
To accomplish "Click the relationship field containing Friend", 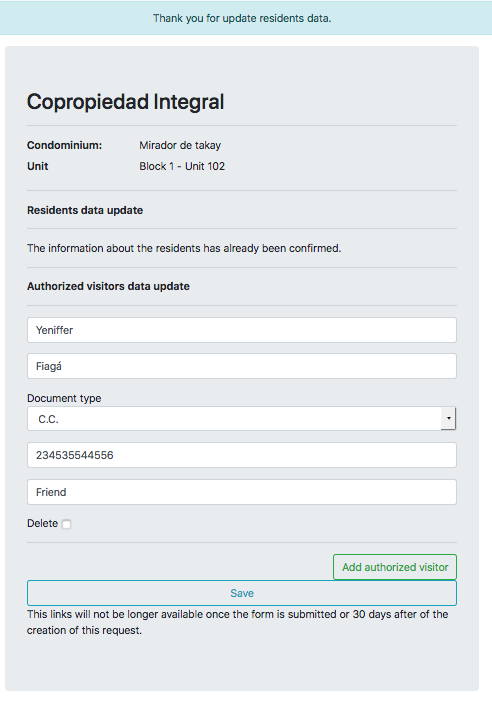I will 242,492.
